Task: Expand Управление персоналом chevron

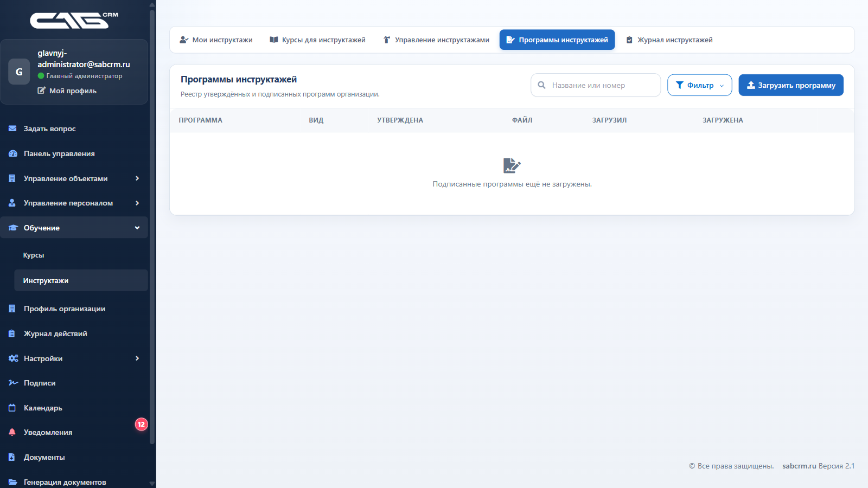Action: tap(137, 203)
